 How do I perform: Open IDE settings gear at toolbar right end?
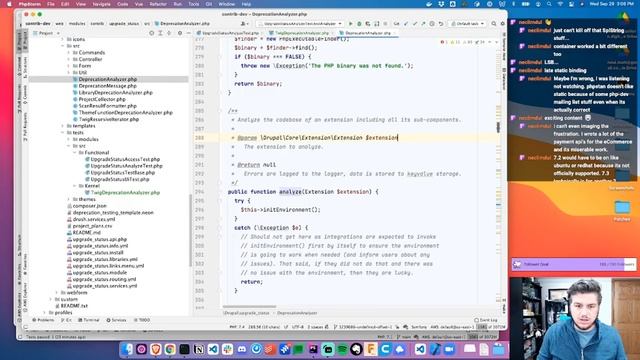coord(502,24)
